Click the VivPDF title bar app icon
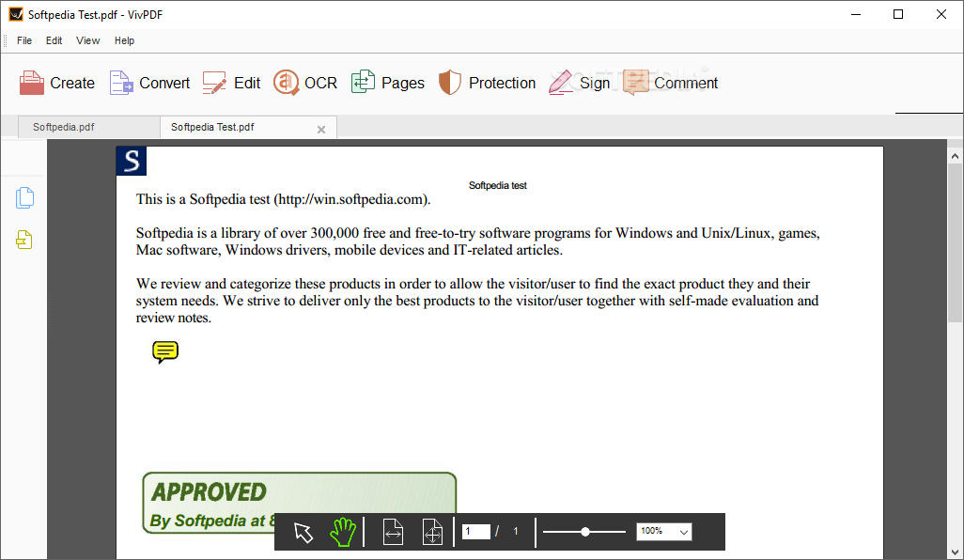The width and height of the screenshot is (964, 560). pos(15,14)
